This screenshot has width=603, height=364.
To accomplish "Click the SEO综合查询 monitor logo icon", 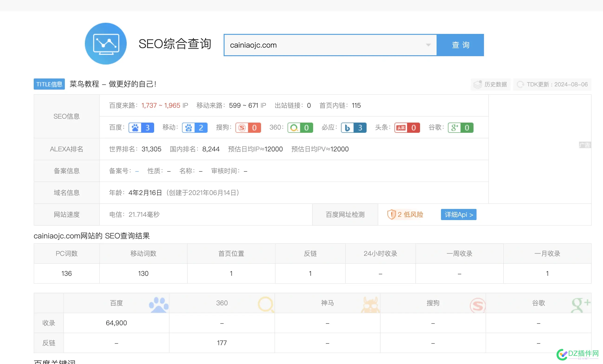I will click(x=106, y=44).
